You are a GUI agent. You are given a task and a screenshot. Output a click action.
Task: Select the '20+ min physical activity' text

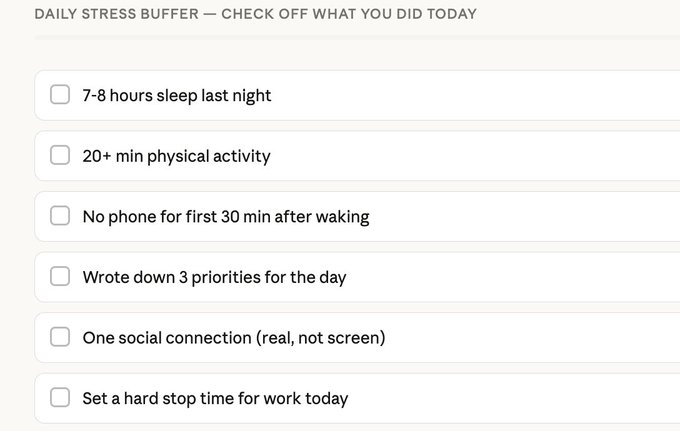click(x=176, y=156)
